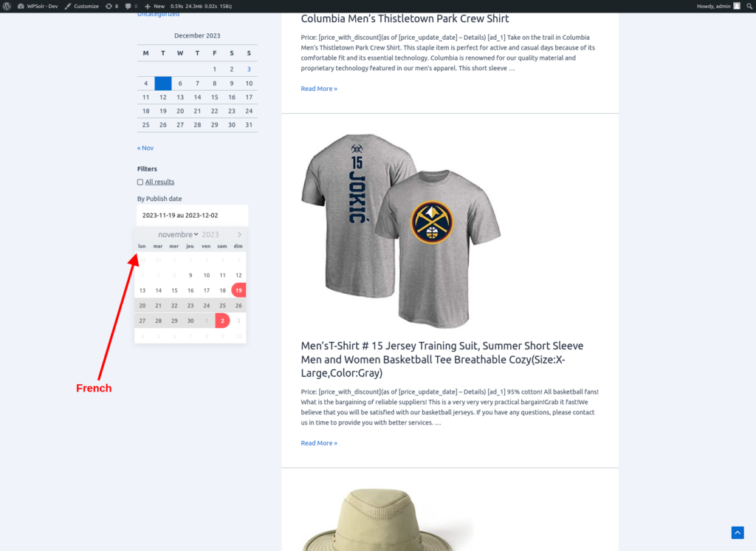Choose 22 in the French datepicker

174,306
